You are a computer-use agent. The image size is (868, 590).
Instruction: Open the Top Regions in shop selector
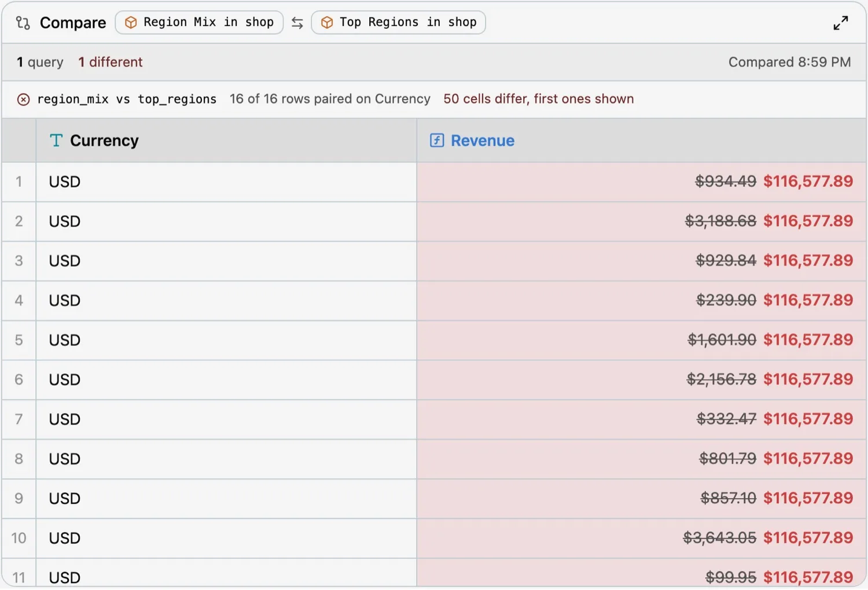tap(399, 23)
